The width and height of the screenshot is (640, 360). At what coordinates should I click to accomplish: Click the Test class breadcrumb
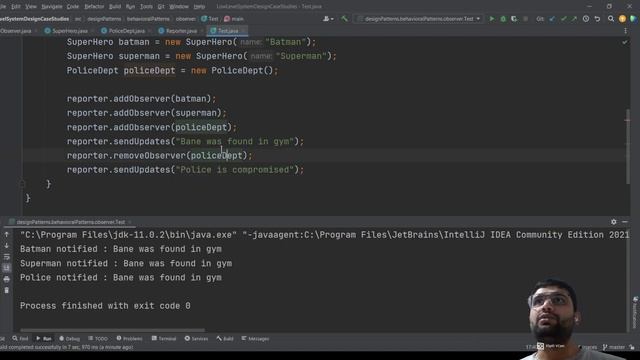click(x=210, y=19)
